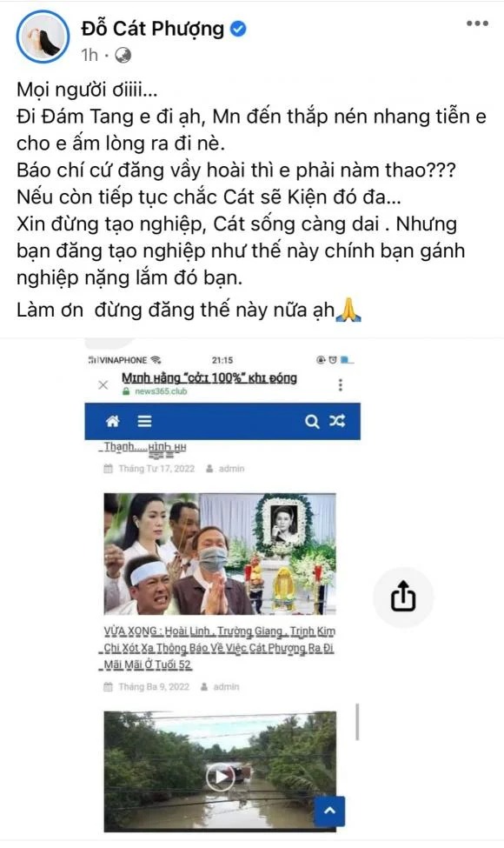
Task: Click the shuffle random icon
Action: coord(337,421)
